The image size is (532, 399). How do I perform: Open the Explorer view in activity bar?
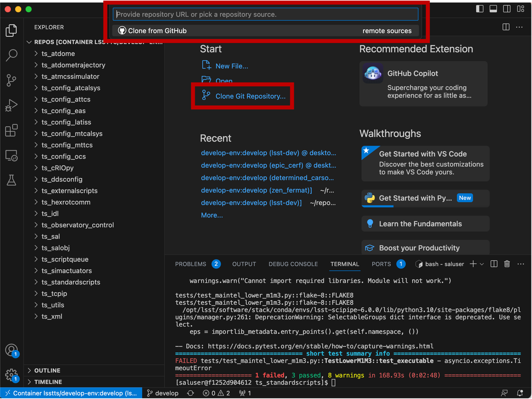click(11, 30)
